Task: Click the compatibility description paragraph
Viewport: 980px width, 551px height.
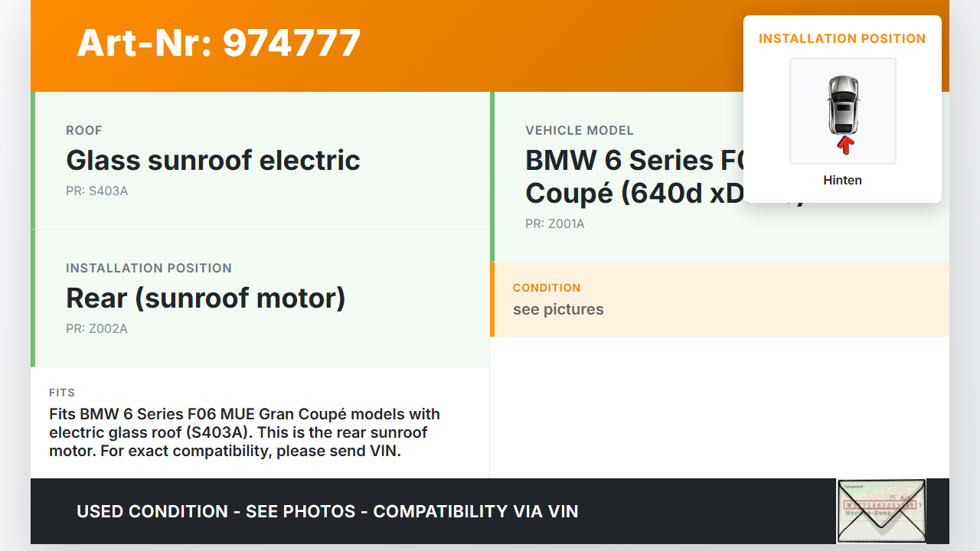Action: (x=244, y=432)
